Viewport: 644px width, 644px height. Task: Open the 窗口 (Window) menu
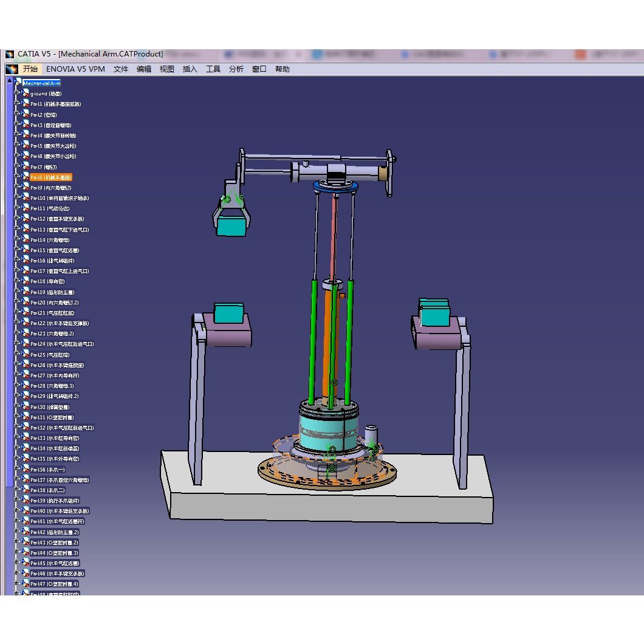tap(259, 69)
